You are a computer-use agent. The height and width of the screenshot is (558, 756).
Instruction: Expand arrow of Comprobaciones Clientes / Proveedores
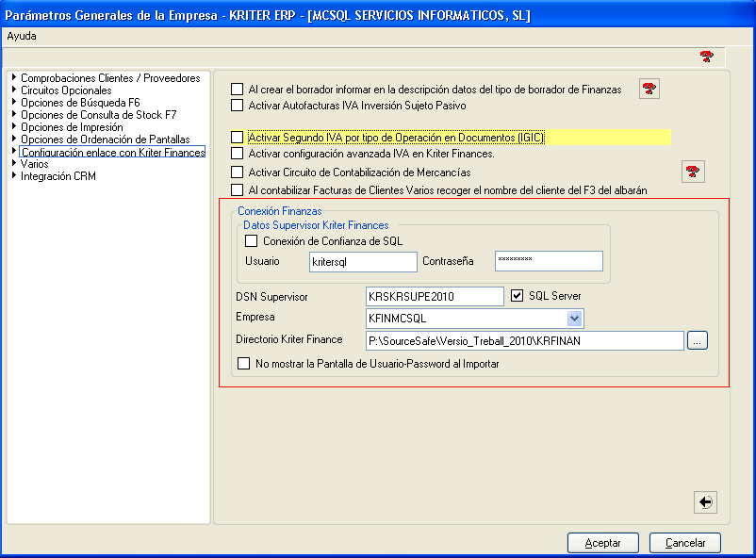coord(14,77)
